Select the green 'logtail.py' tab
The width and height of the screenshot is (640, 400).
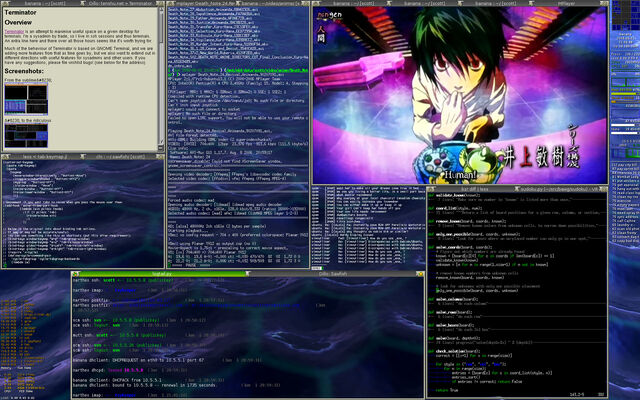163,274
